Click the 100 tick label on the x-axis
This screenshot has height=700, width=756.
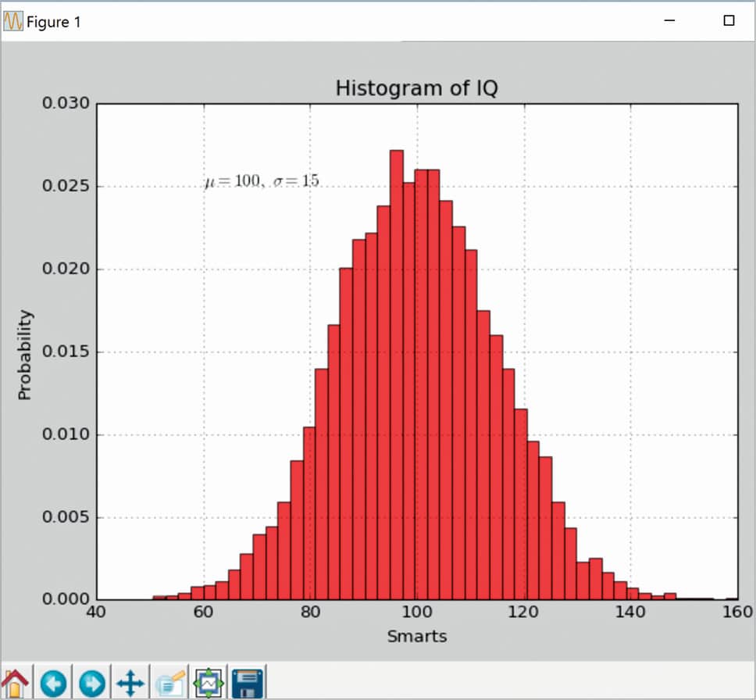pos(417,612)
